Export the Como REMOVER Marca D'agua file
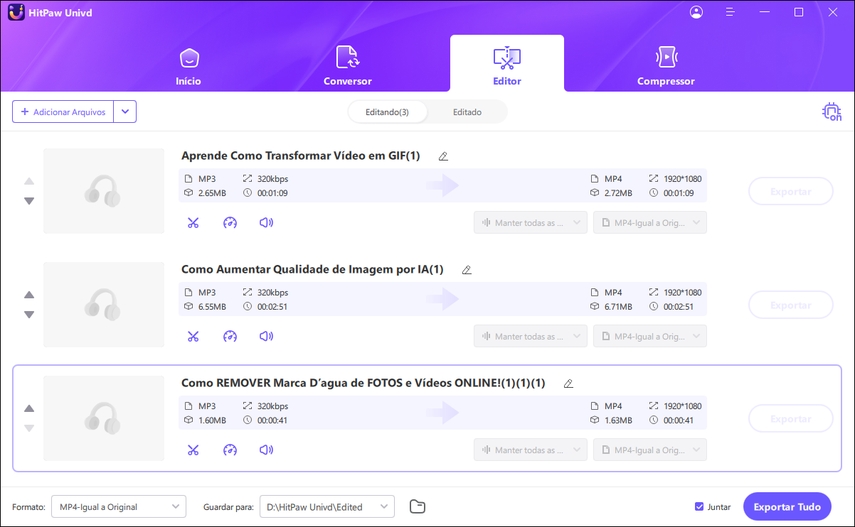The width and height of the screenshot is (855, 527). 791,418
